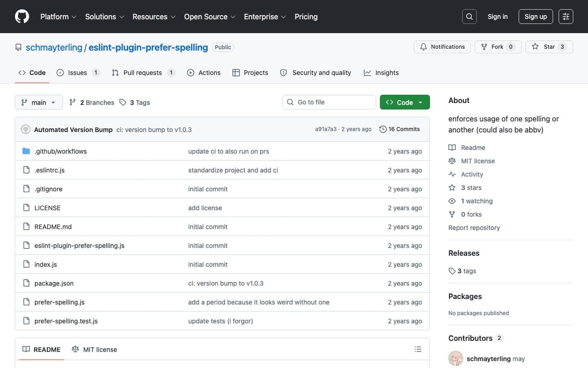Open the Releases heading link
This screenshot has width=588, height=368.
point(464,253)
